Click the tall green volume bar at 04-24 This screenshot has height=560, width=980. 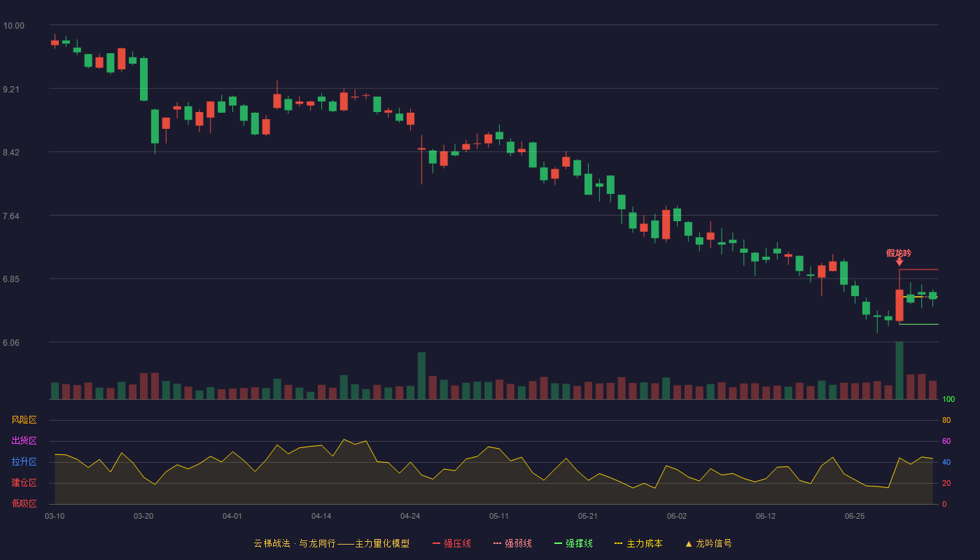click(421, 376)
